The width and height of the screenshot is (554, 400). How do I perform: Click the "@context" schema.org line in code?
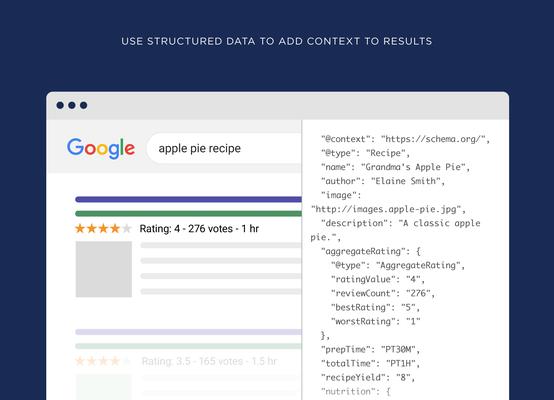click(405, 139)
